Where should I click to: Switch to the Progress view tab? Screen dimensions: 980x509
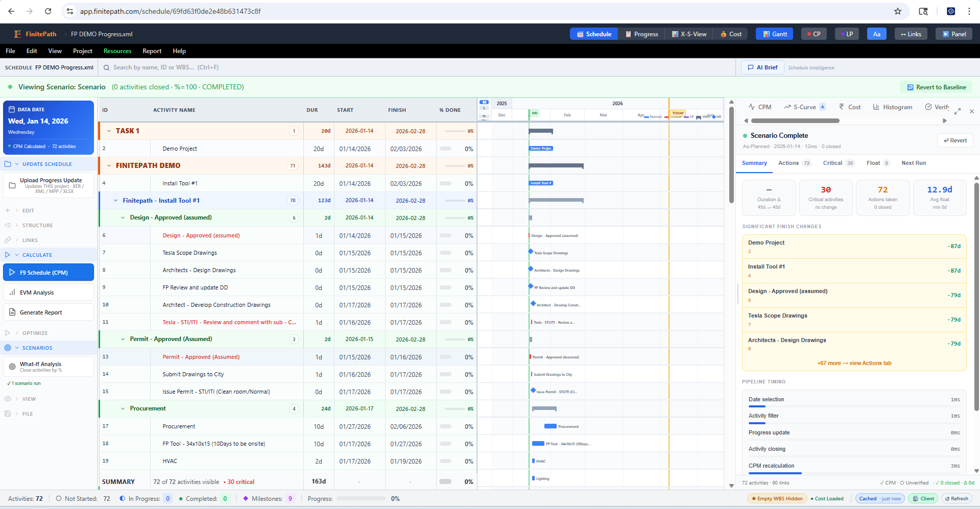641,34
